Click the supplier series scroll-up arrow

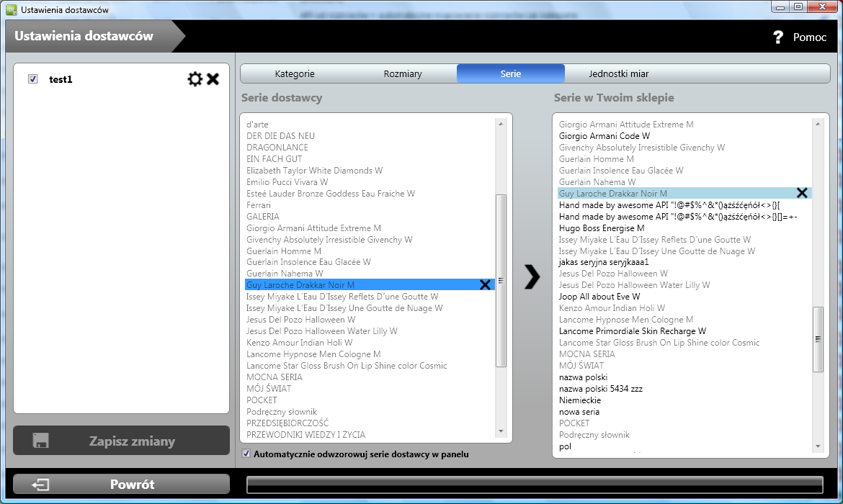pos(501,124)
